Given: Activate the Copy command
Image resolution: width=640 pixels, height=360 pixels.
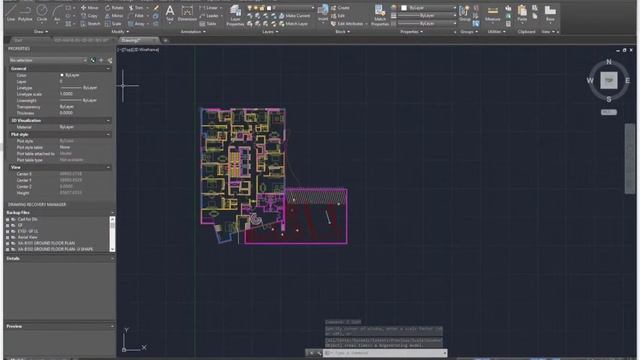Looking at the screenshot, I should click(89, 16).
